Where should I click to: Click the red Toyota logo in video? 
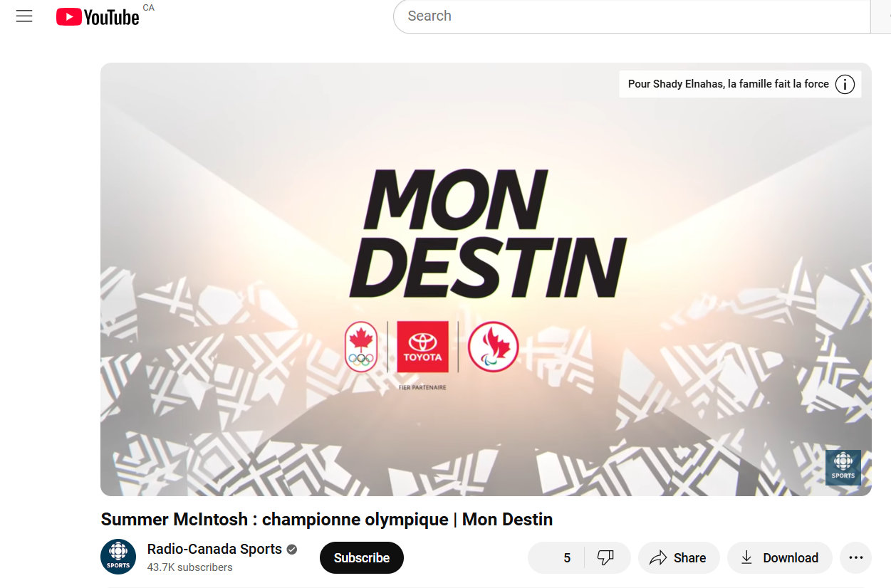(422, 347)
